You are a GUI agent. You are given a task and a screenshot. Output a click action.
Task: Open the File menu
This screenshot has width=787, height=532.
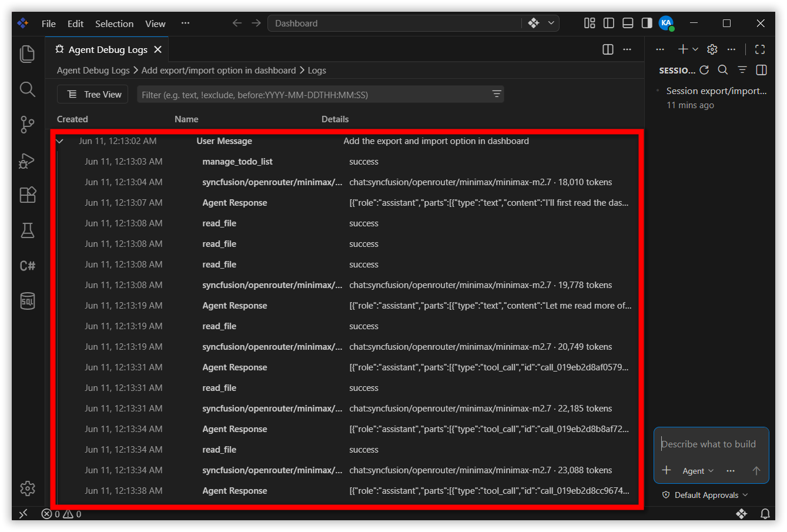[x=49, y=24]
